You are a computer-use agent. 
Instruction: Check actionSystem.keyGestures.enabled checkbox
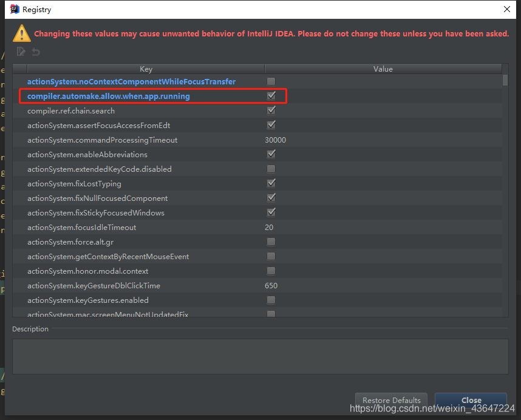pyautogui.click(x=271, y=300)
